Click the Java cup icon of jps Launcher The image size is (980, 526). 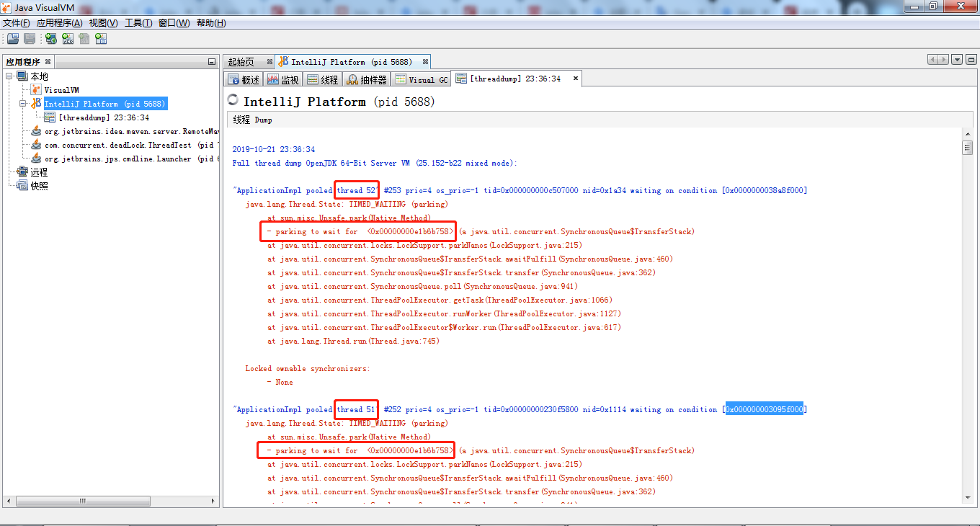[36, 159]
